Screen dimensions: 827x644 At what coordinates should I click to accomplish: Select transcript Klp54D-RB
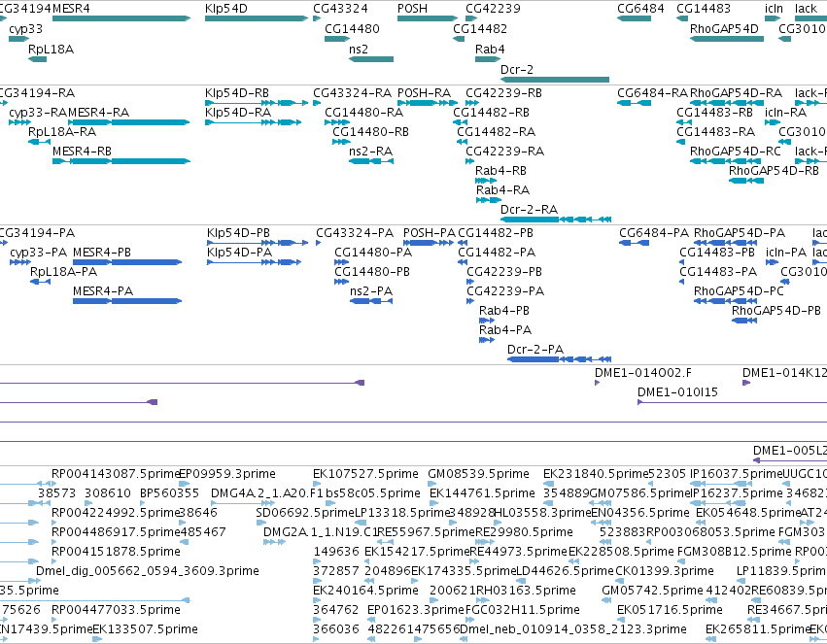coord(237,92)
